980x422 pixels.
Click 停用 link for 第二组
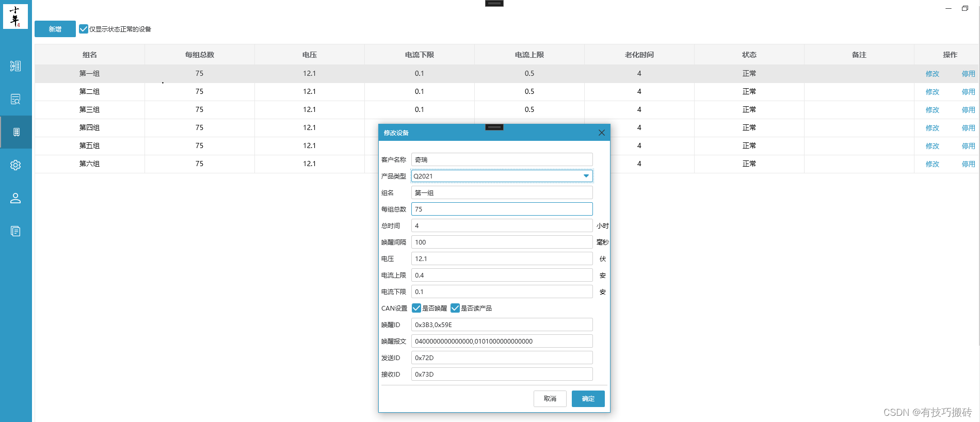coord(969,92)
